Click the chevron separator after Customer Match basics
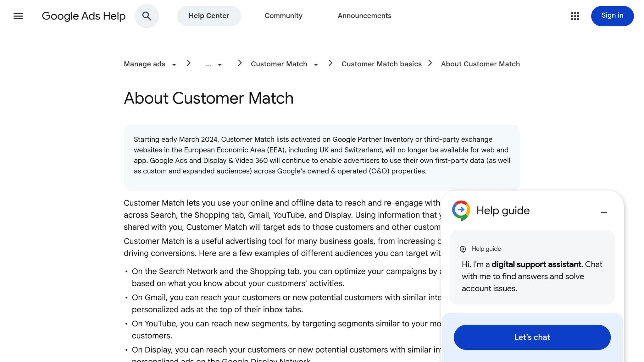Screen dimensions: 644x362 coord(430,63)
